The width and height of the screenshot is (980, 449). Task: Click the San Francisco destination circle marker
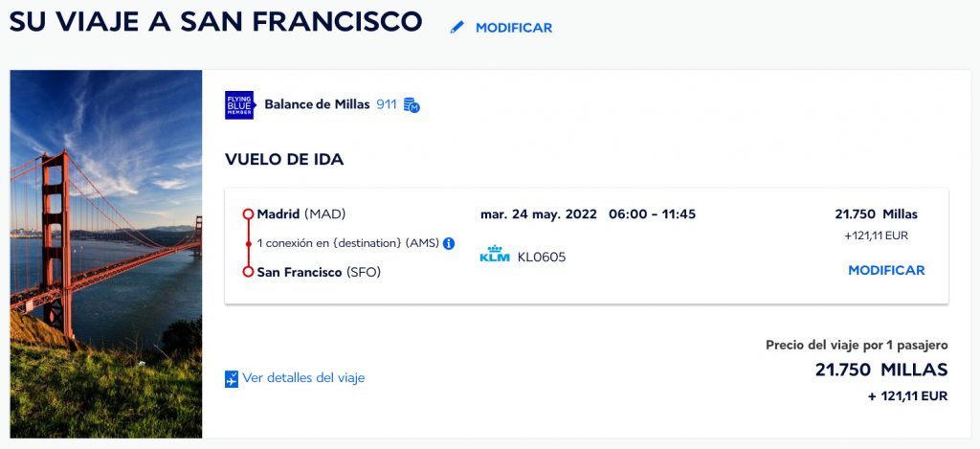pyautogui.click(x=248, y=272)
